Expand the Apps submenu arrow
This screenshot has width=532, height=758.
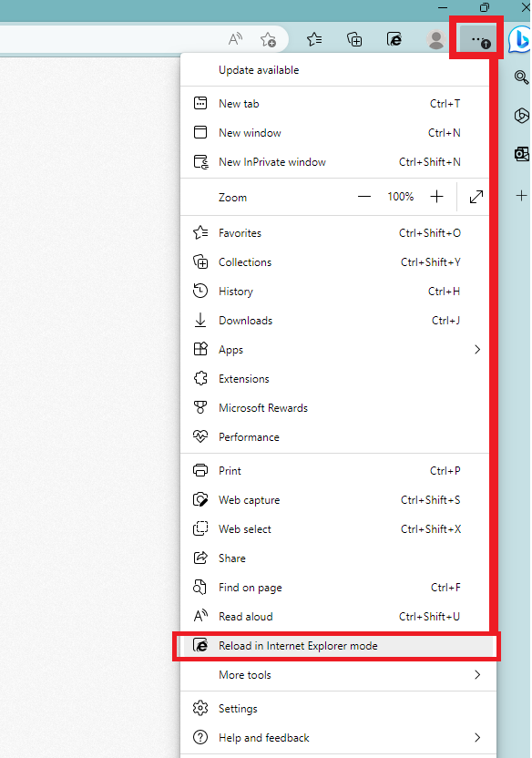coord(477,350)
